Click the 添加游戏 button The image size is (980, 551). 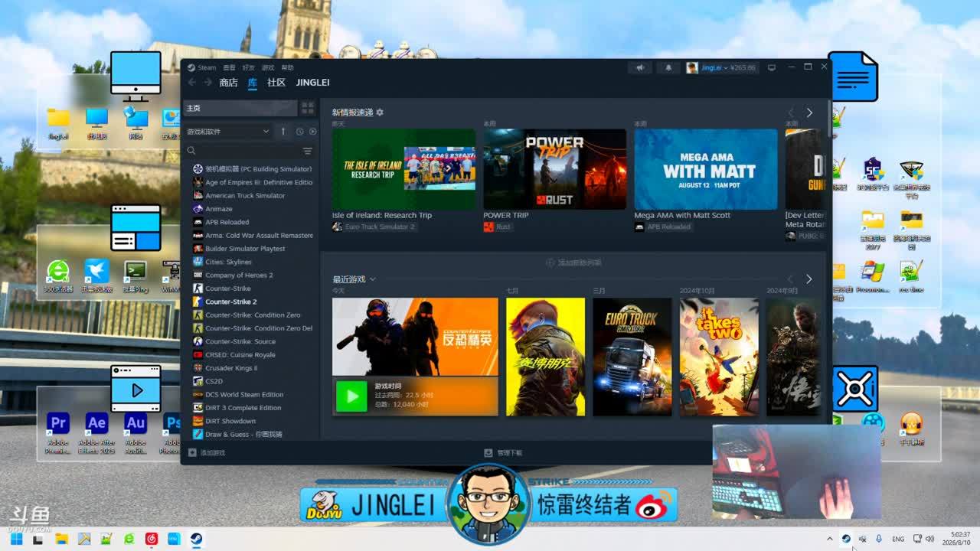click(x=207, y=452)
